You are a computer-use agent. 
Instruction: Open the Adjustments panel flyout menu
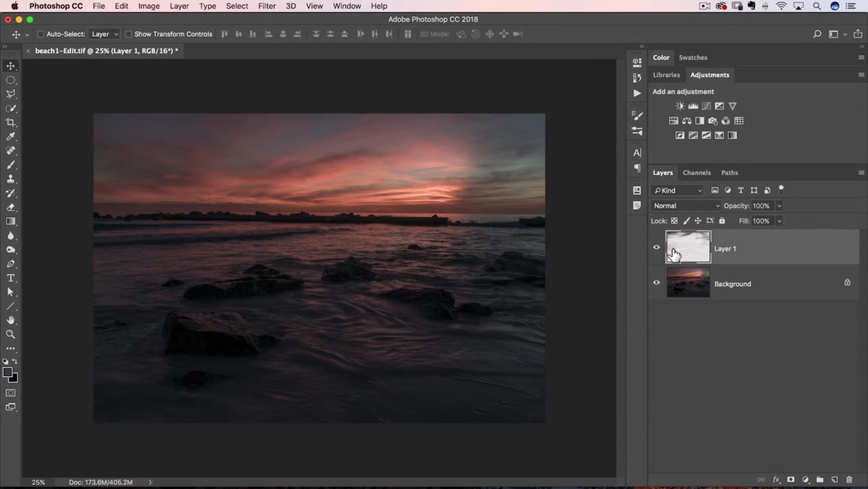click(861, 75)
